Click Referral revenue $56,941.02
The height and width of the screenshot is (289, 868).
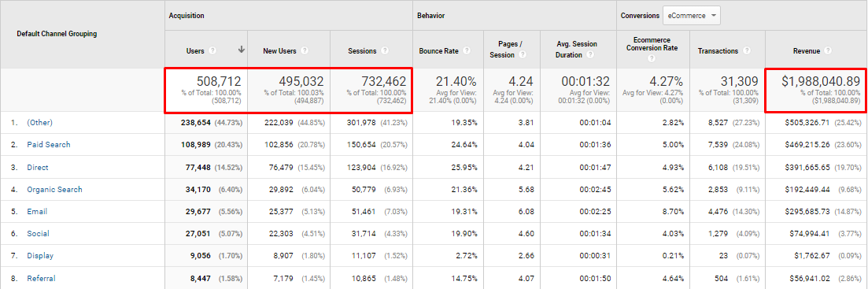809,278
